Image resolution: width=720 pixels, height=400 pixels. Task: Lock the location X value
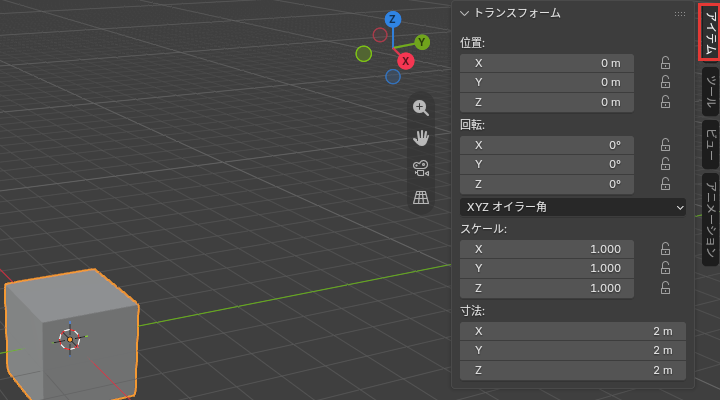pyautogui.click(x=665, y=63)
